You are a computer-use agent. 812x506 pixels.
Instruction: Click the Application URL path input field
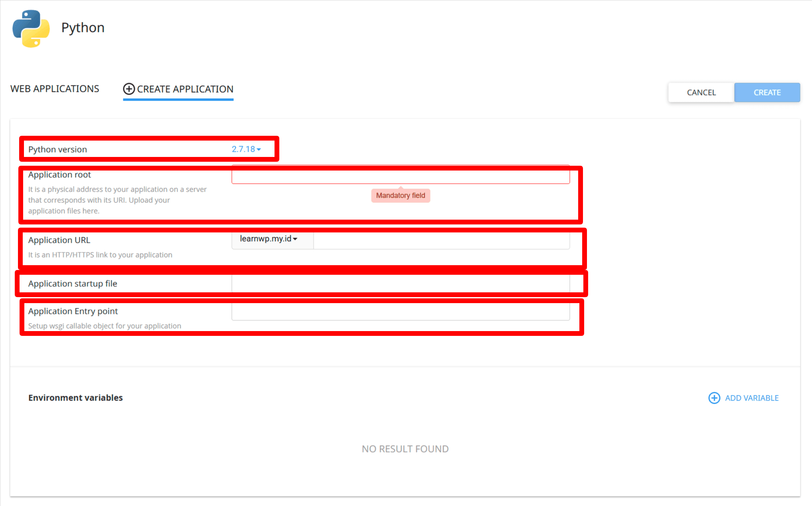coord(441,240)
